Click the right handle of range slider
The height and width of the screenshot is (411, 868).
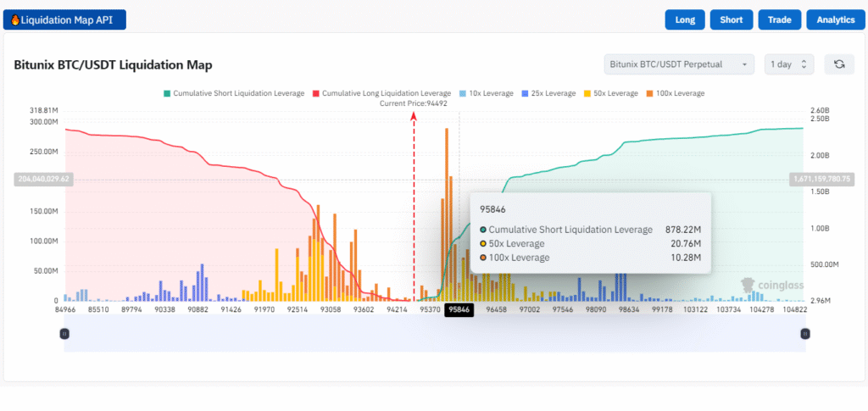point(804,334)
